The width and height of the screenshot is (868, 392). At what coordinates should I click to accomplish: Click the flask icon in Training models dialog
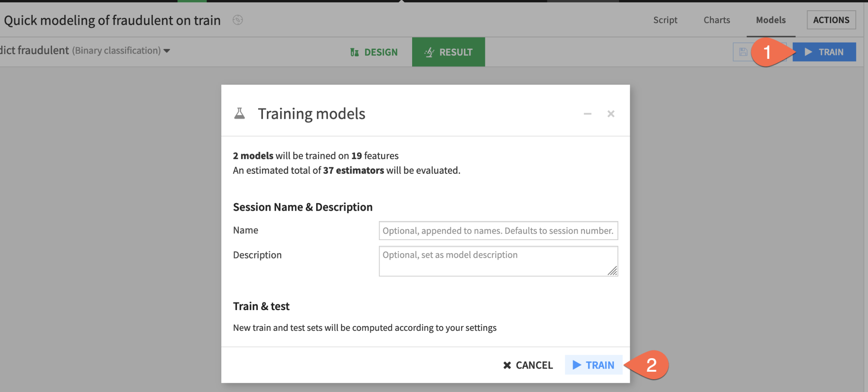pos(239,114)
